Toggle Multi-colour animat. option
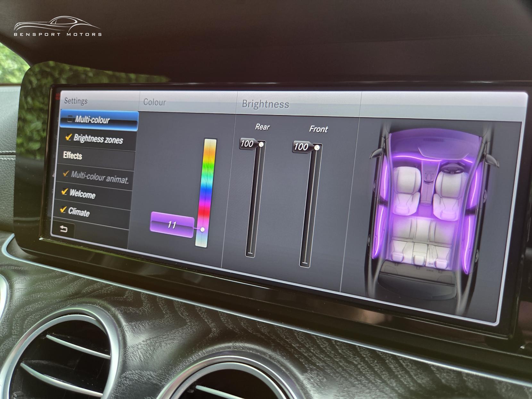This screenshot has height=399, width=532. pos(66,174)
